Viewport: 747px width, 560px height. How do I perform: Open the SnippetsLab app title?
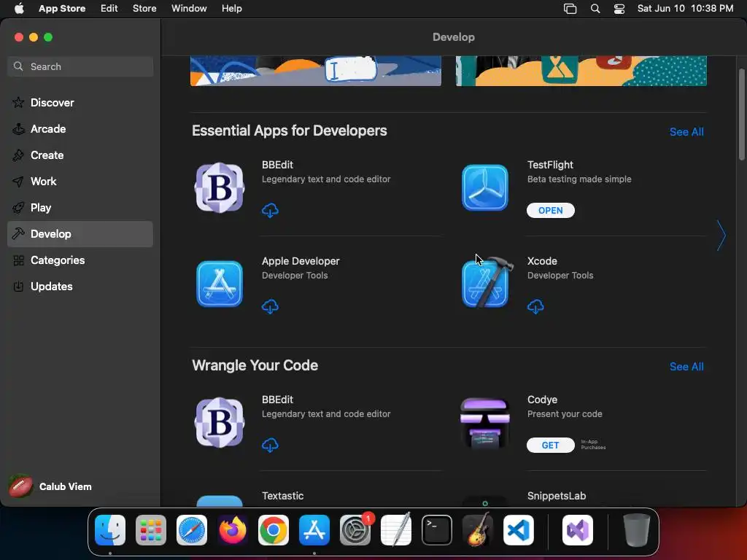click(557, 496)
